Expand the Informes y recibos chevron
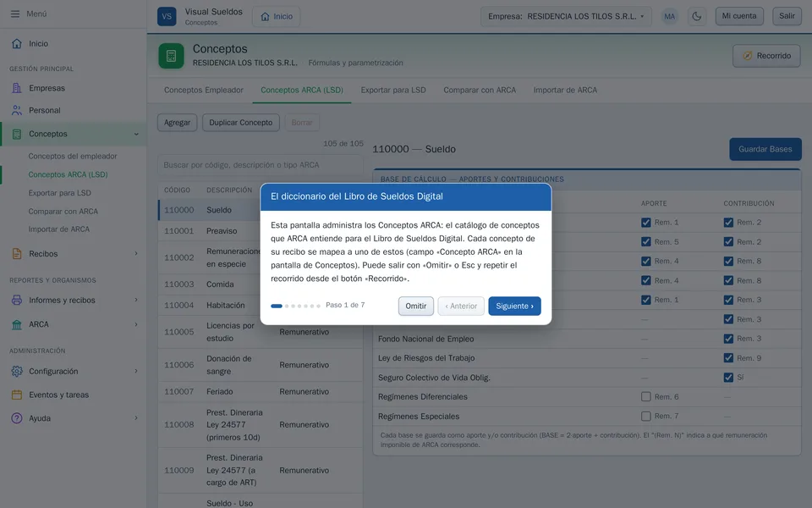Screen dimensions: 812x508 136,300
